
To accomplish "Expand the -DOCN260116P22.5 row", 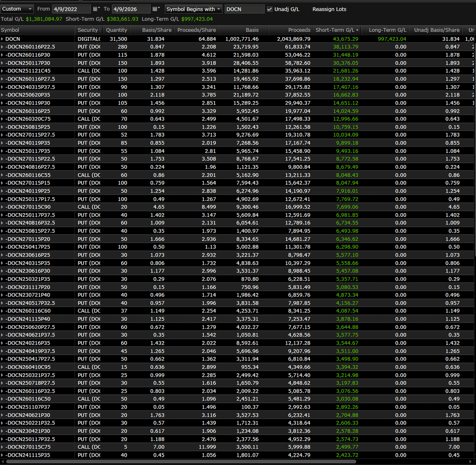I will point(2,47).
